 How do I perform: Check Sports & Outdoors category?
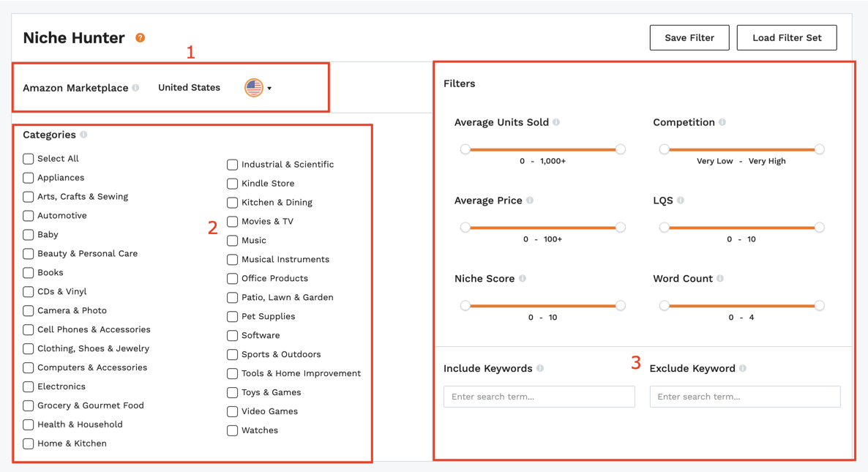click(233, 354)
